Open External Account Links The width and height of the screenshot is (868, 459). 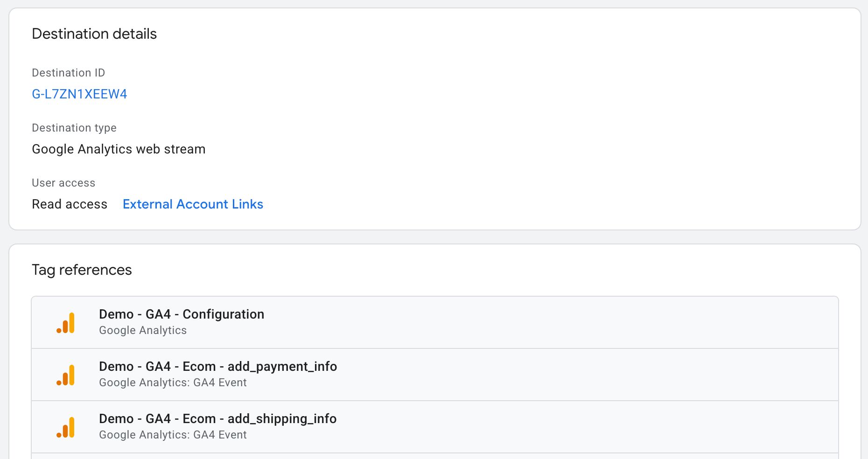[x=193, y=204]
